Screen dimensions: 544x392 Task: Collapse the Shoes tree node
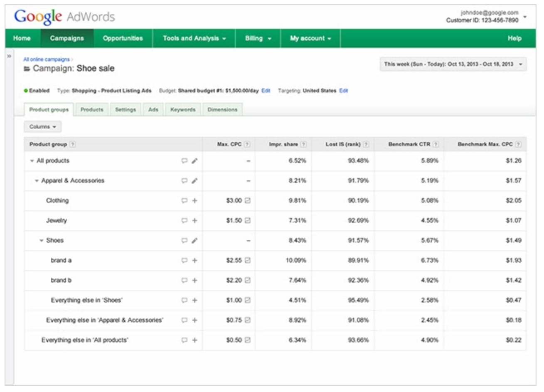(42, 241)
